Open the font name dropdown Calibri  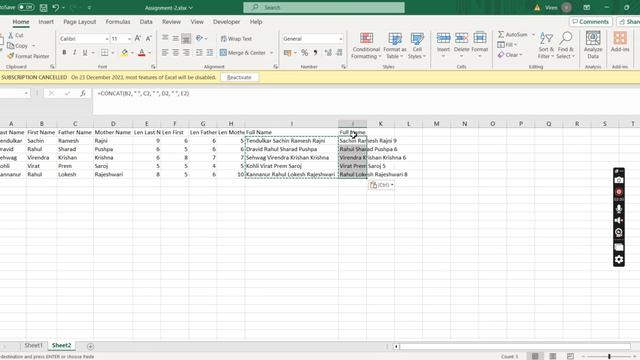tap(107, 39)
